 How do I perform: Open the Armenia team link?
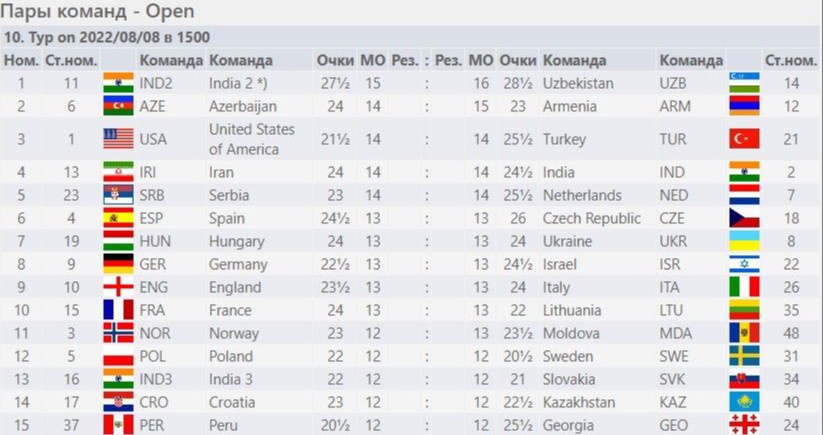pyautogui.click(x=569, y=105)
